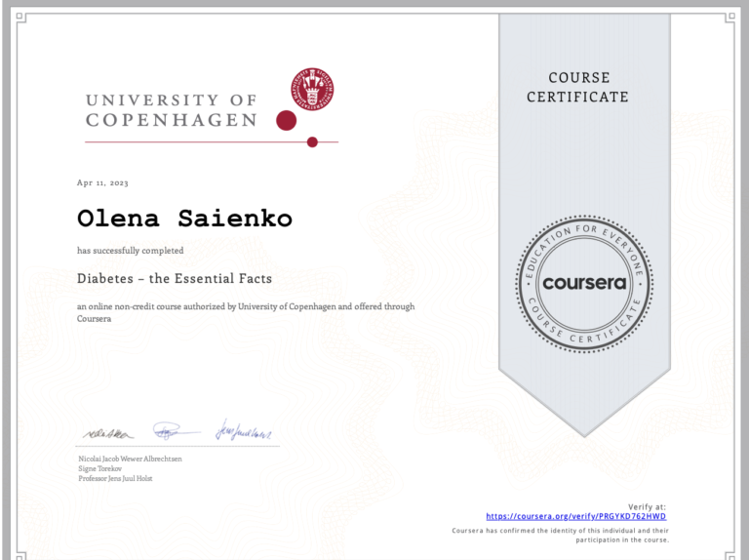
Task: Select the date Apr 11, 2023
Action: click(102, 183)
